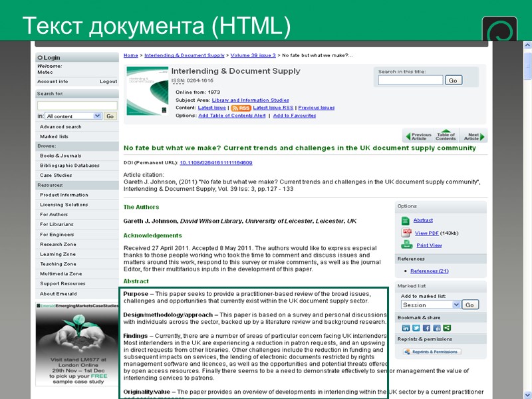Click inside the Search in this title field
This screenshot has width=532, height=399.
click(x=409, y=79)
